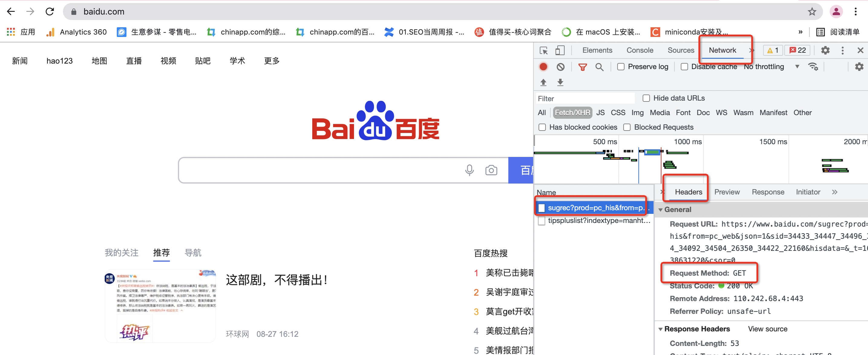Enable Preserve log checkbox
The image size is (868, 355).
tap(620, 67)
